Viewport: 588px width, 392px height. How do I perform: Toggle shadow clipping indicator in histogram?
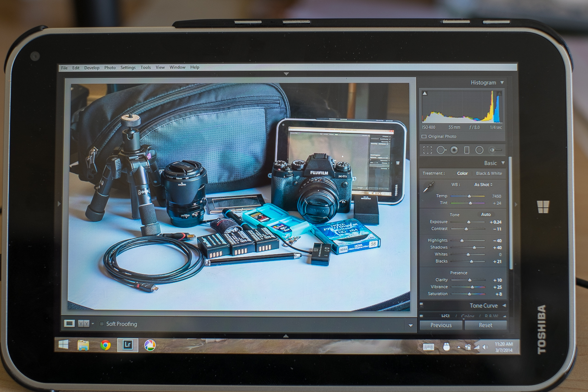[x=424, y=93]
